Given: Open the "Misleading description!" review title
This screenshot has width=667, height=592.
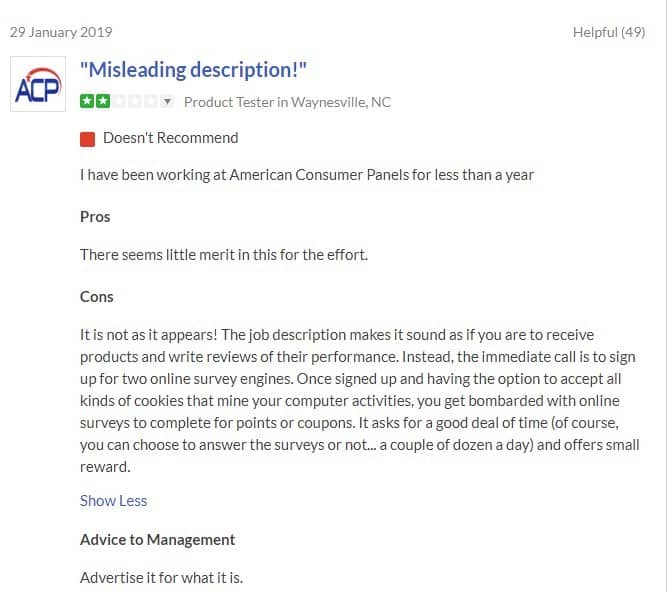Looking at the screenshot, I should coord(193,70).
